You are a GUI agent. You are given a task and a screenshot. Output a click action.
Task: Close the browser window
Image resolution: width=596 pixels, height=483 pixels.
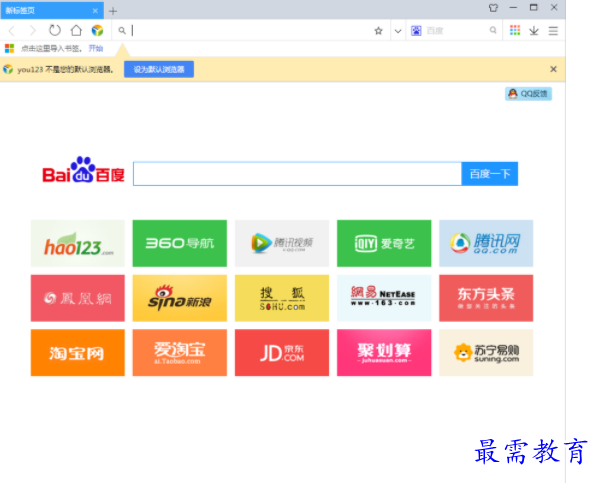pos(554,7)
